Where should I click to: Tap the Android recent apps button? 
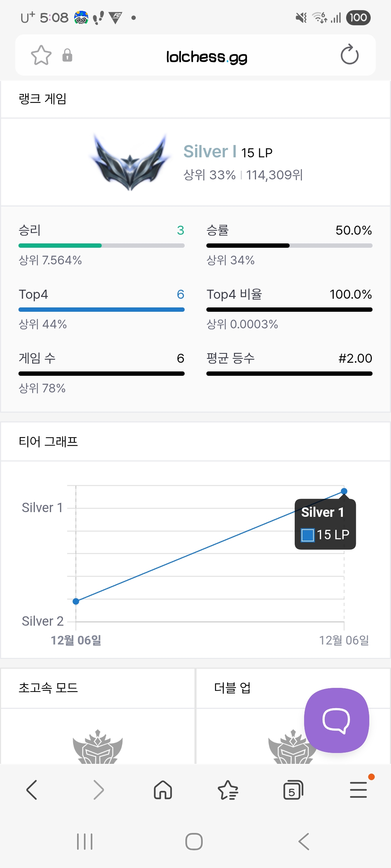85,842
